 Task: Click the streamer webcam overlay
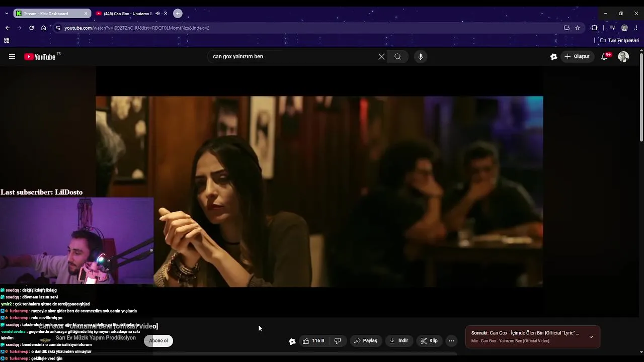point(76,241)
